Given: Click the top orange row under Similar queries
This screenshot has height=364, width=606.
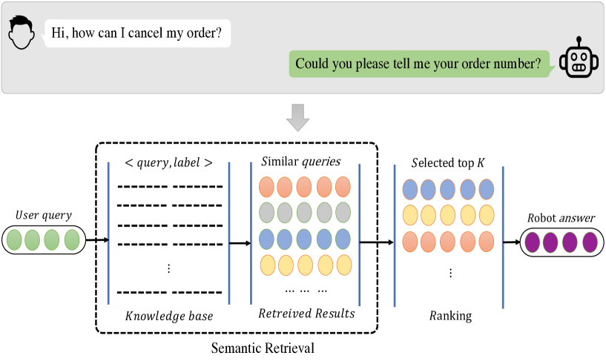Looking at the screenshot, I should (304, 187).
